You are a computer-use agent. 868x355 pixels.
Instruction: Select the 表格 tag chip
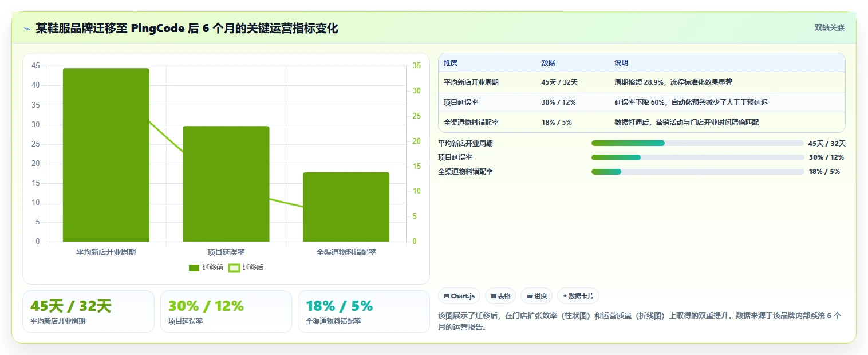click(x=500, y=296)
